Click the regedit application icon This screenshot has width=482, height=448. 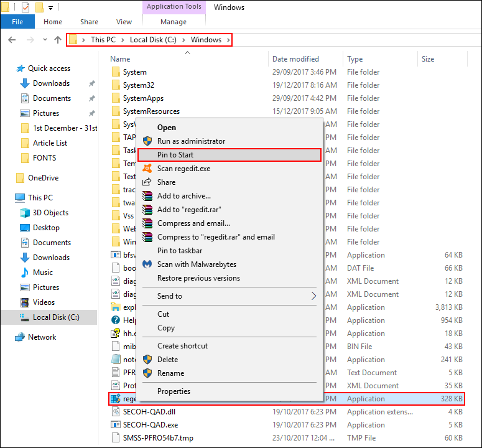point(116,398)
